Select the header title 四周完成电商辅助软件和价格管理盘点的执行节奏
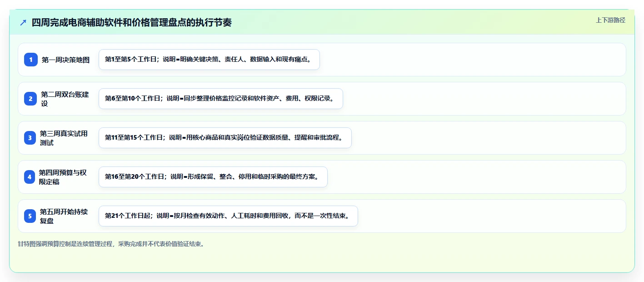This screenshot has height=282, width=644. click(x=132, y=23)
